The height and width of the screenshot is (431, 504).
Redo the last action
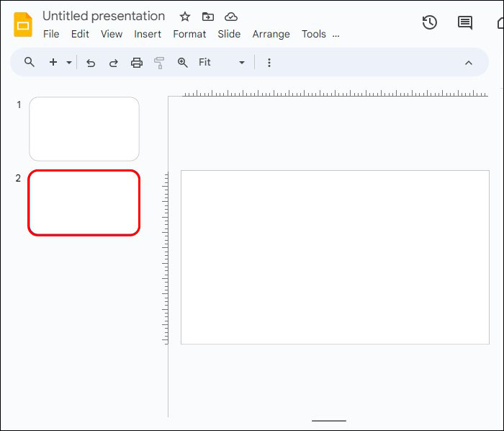click(x=114, y=63)
